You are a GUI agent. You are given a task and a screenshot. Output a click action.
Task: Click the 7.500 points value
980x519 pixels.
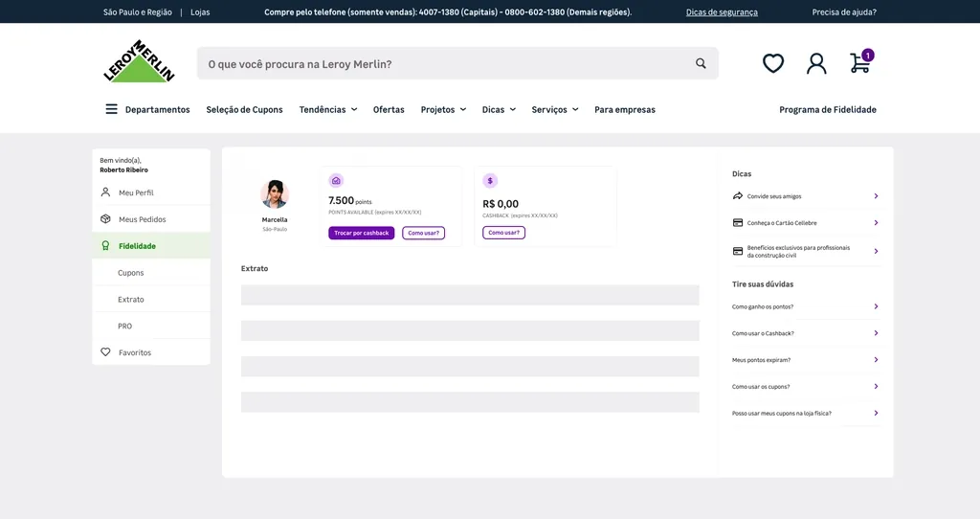342,200
